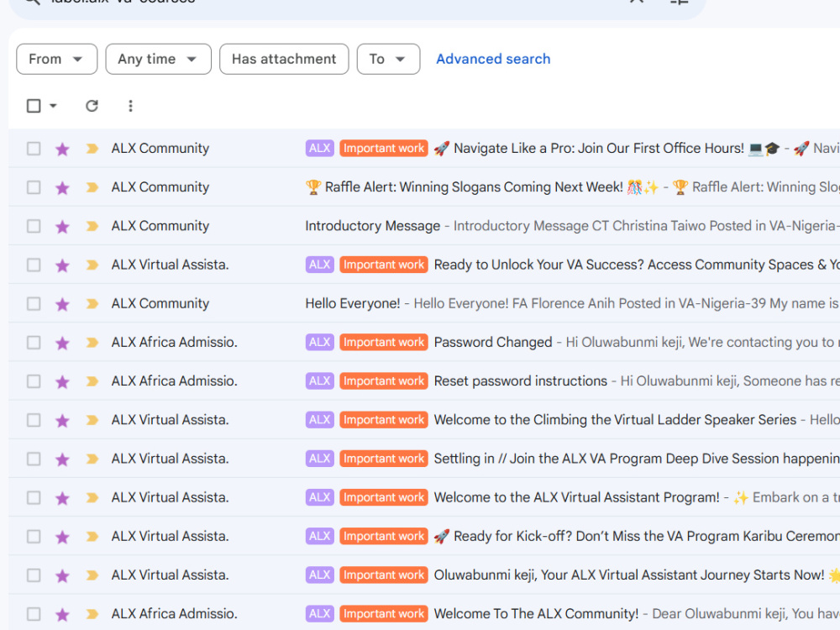The width and height of the screenshot is (840, 630).
Task: Check the Introductory Message email checkbox
Action: click(34, 226)
